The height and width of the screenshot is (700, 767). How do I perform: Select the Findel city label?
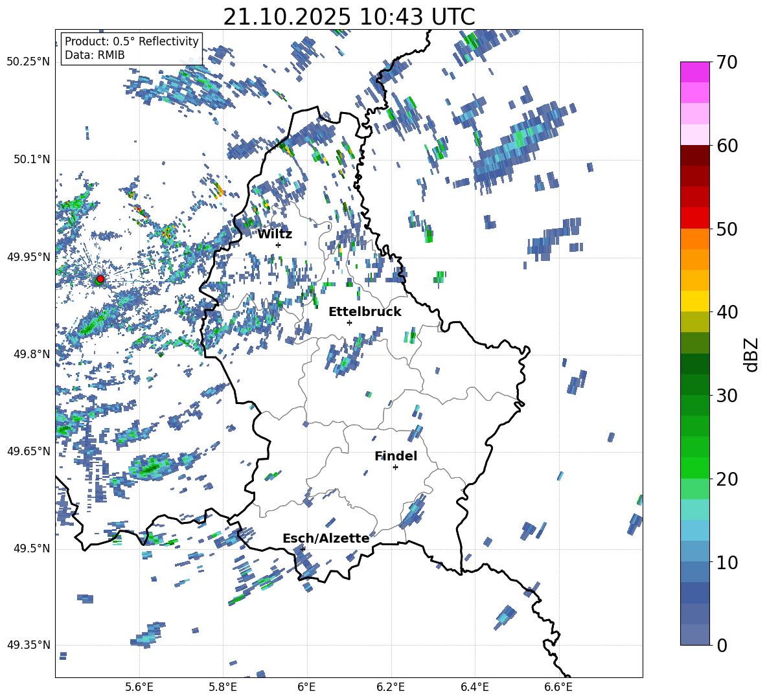coord(396,456)
